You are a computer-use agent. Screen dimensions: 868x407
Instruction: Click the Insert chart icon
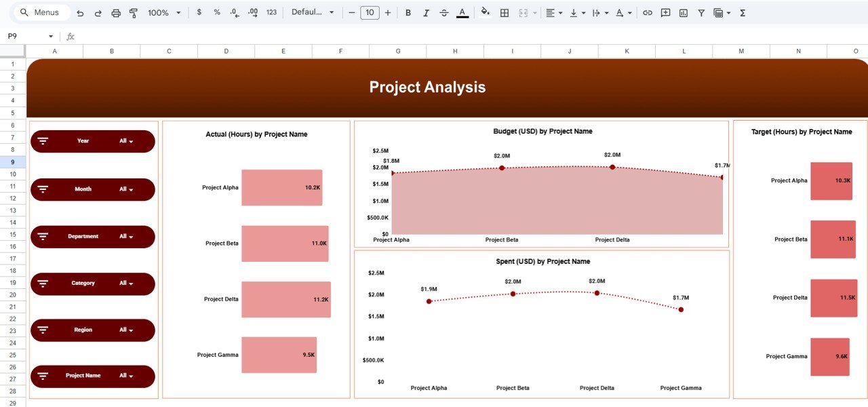(x=683, y=12)
